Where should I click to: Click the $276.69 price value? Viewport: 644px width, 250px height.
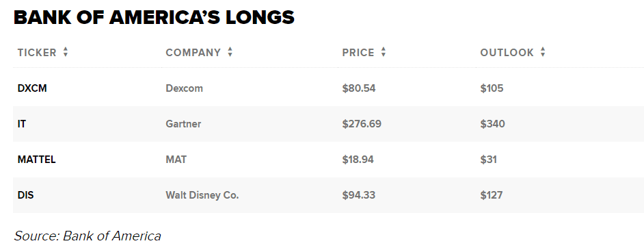tap(362, 124)
